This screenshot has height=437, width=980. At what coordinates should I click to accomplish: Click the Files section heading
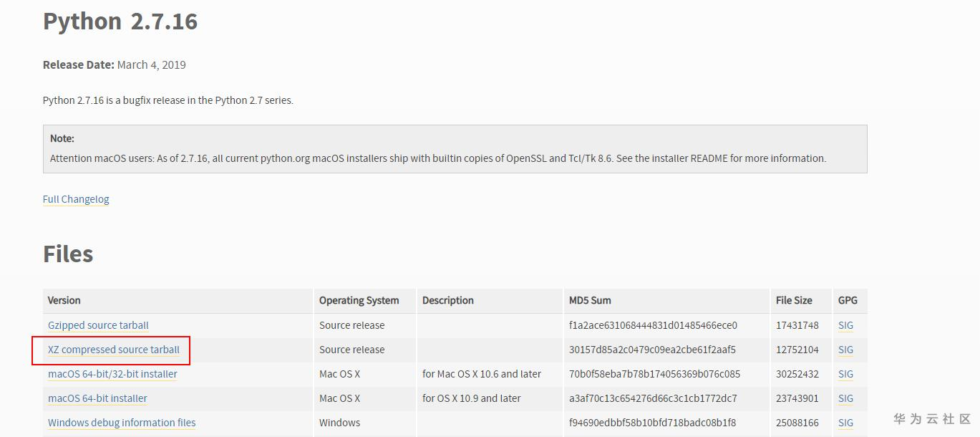68,254
